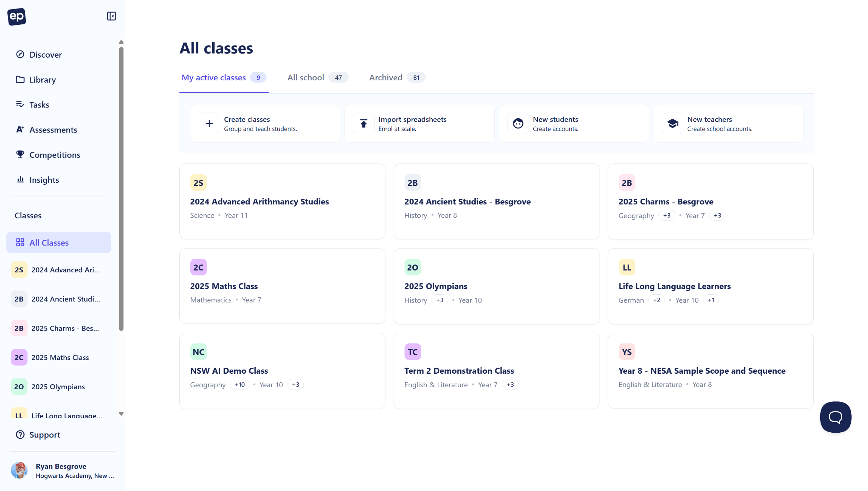Open Library folder icon
Screen dimensions: 868x491
pyautogui.click(x=20, y=79)
